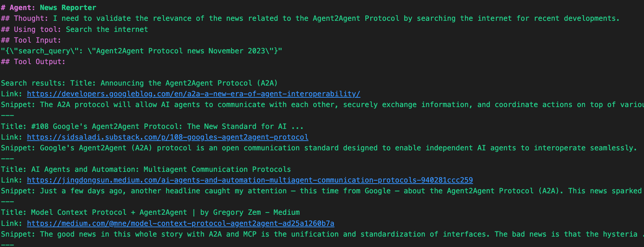
Task: Click the '## Tool Input:' label
Action: (x=31, y=40)
